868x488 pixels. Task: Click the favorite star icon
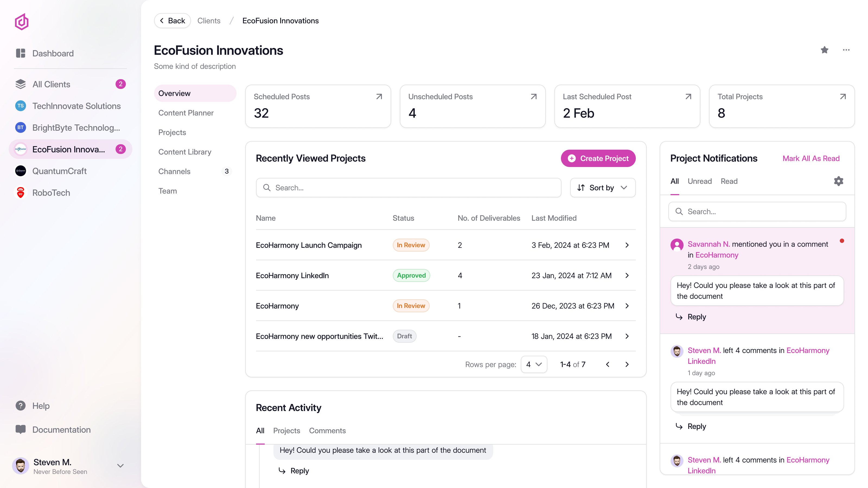(x=824, y=50)
